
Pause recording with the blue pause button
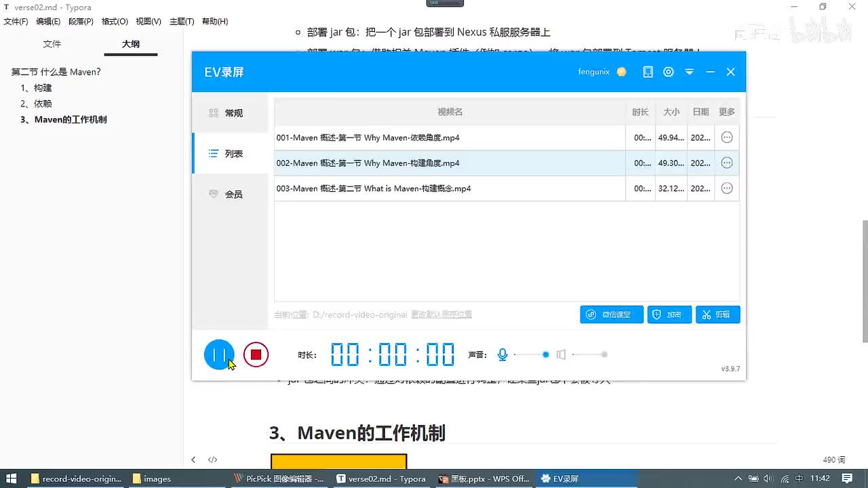click(219, 354)
